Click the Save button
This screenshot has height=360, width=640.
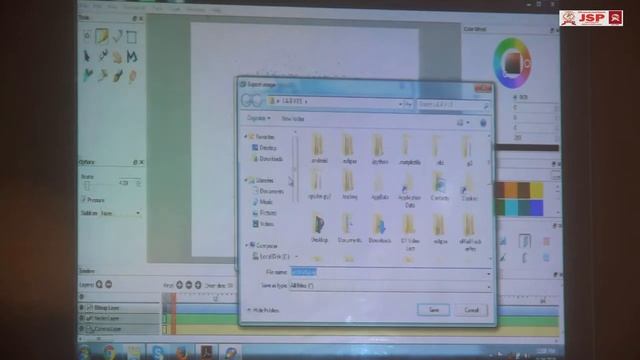433,310
